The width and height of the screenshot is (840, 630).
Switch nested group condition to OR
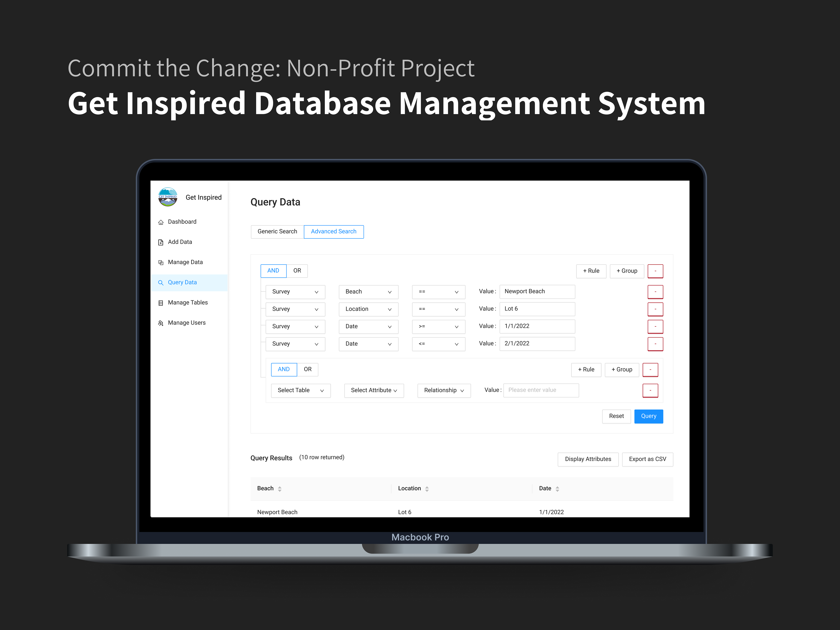tap(308, 369)
